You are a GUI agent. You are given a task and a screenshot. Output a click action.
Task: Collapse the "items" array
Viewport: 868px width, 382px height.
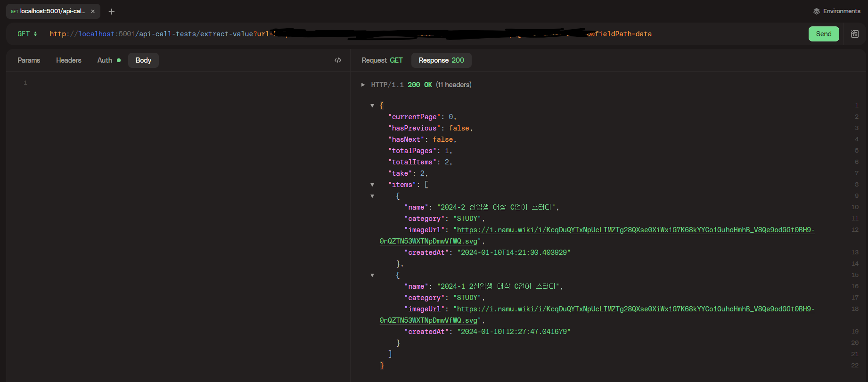(x=372, y=185)
